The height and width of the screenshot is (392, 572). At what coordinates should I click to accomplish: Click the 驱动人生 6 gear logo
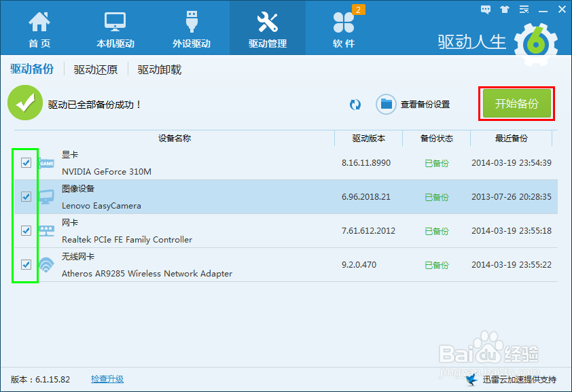point(536,44)
